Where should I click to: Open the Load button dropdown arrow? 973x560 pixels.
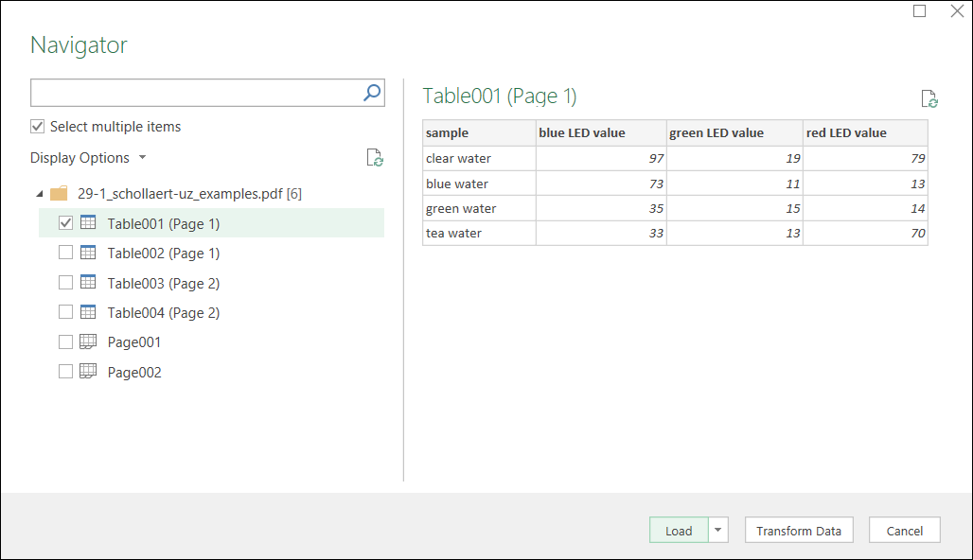(718, 531)
